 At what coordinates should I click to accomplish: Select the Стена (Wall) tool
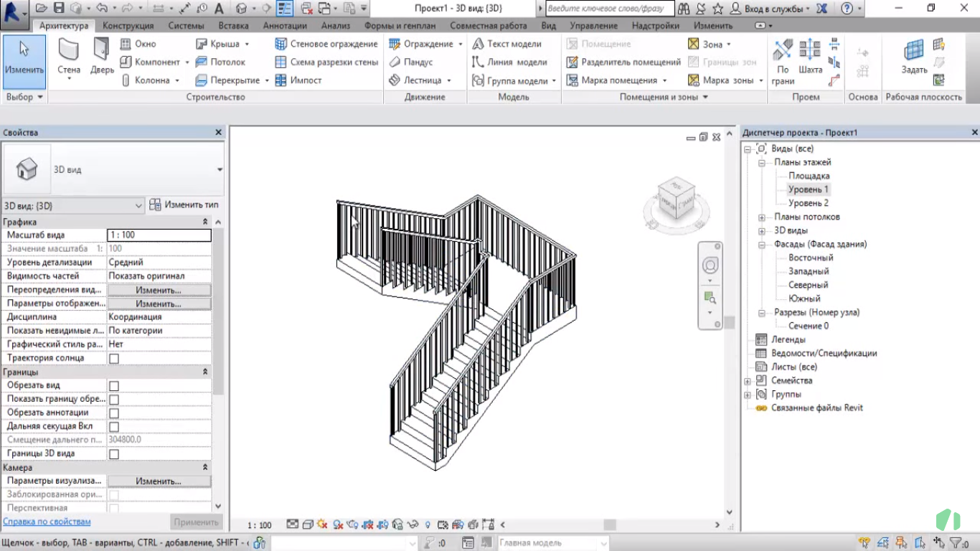click(x=69, y=57)
